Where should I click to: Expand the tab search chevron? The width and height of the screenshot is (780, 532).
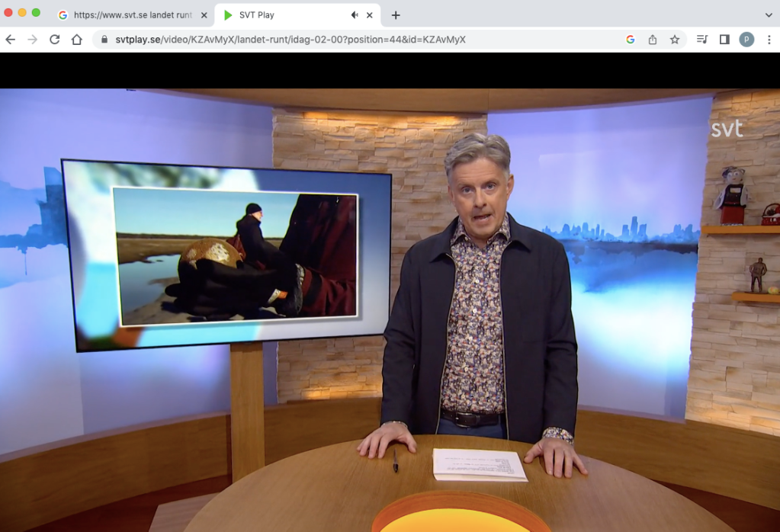(x=768, y=15)
